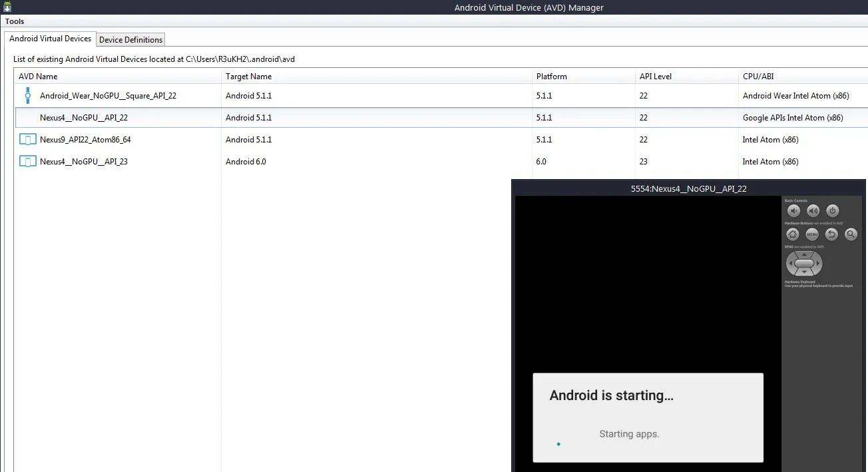Viewport: 868px width, 472px height.
Task: Click the AVD location path text
Action: point(240,59)
